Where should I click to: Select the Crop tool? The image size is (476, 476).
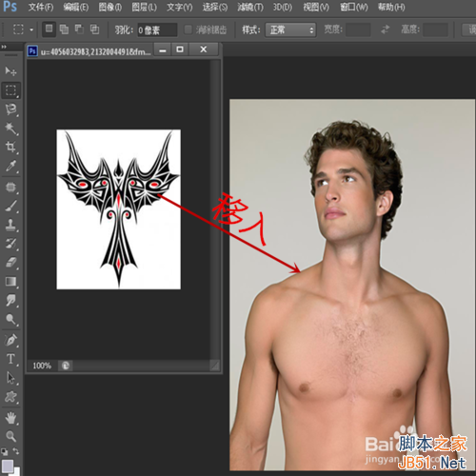pyautogui.click(x=10, y=147)
